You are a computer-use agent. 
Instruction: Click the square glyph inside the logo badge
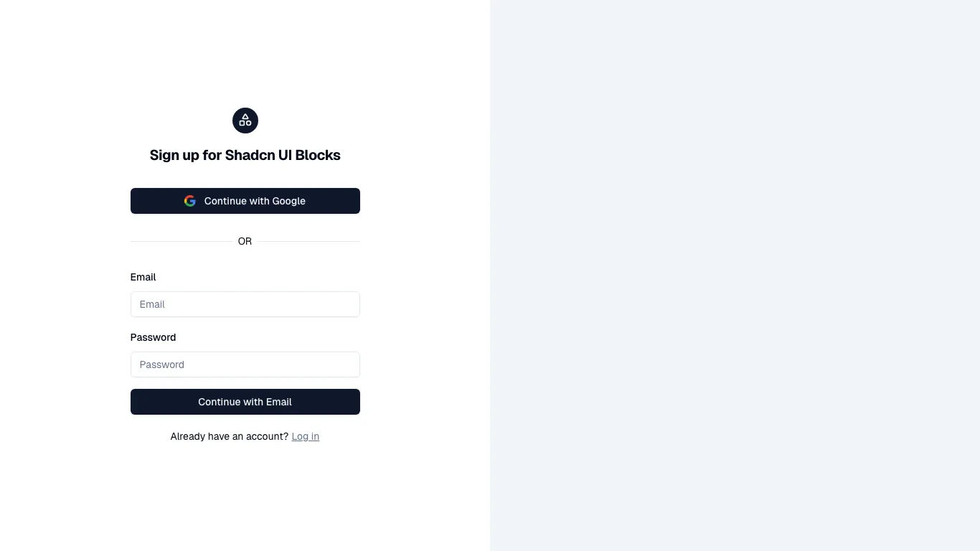[x=242, y=123]
